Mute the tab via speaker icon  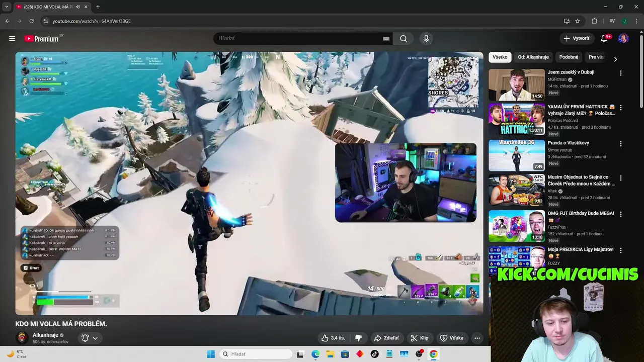coord(78,7)
